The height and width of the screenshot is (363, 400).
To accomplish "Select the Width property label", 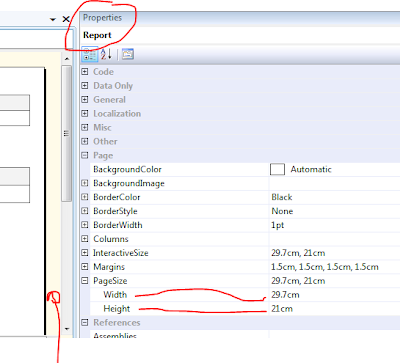I will pos(115,295).
